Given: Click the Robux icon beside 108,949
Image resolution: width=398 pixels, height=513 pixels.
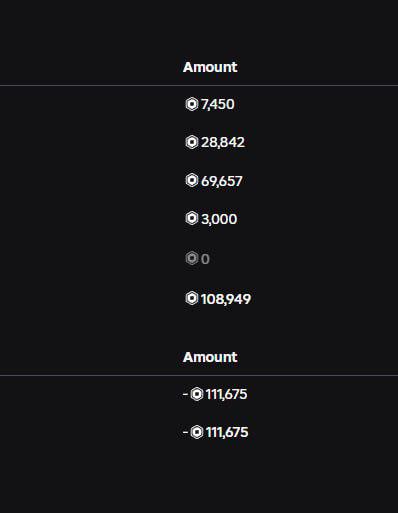Looking at the screenshot, I should [192, 298].
